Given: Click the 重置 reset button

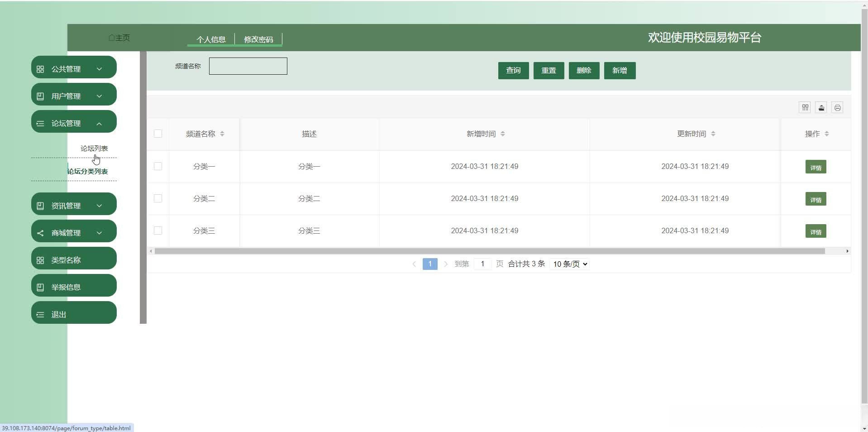Looking at the screenshot, I should pos(548,71).
